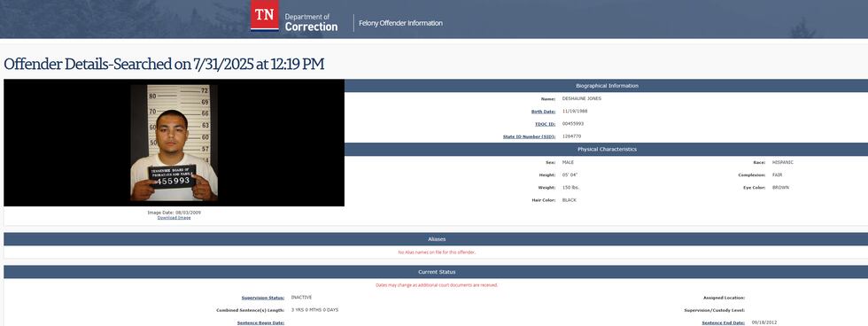868x326 pixels.
Task: Open the Department of Correction homepage link
Action: [x=311, y=22]
